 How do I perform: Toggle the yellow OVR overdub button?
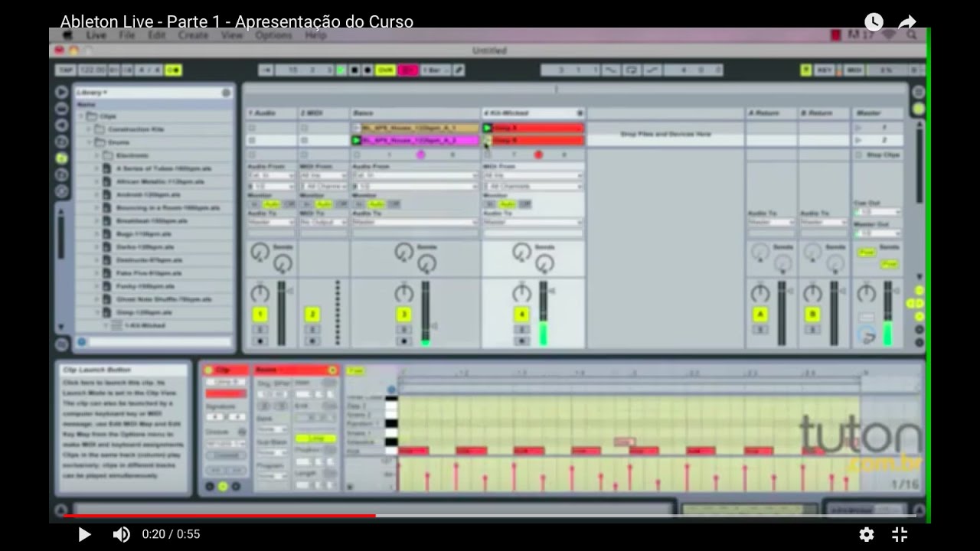click(386, 70)
